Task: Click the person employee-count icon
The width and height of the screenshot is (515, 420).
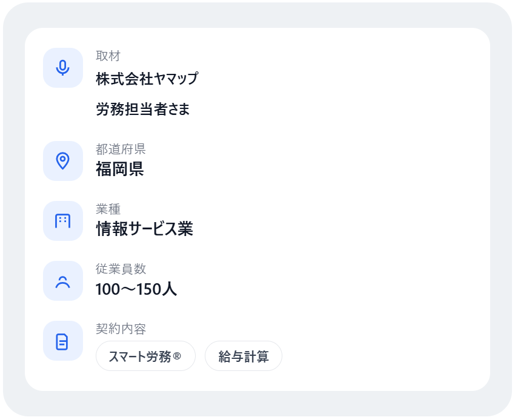Action: point(62,281)
